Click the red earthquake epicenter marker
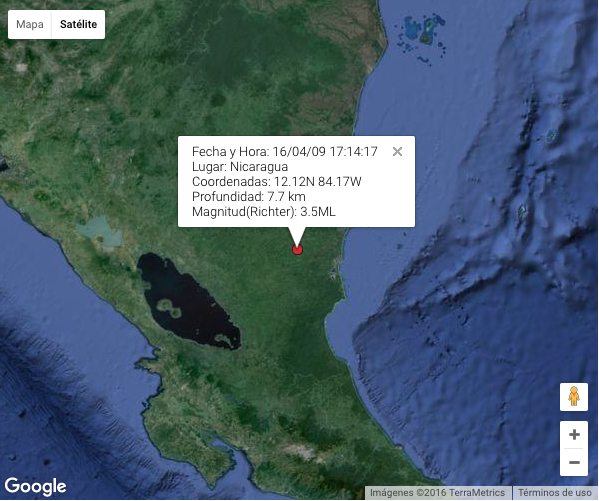The image size is (599, 501). (x=298, y=250)
